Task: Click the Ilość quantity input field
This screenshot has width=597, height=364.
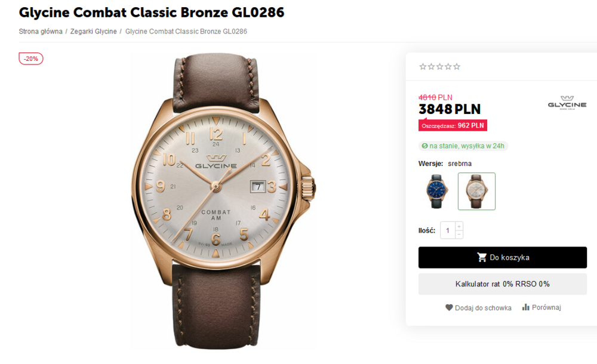Action: coord(448,230)
